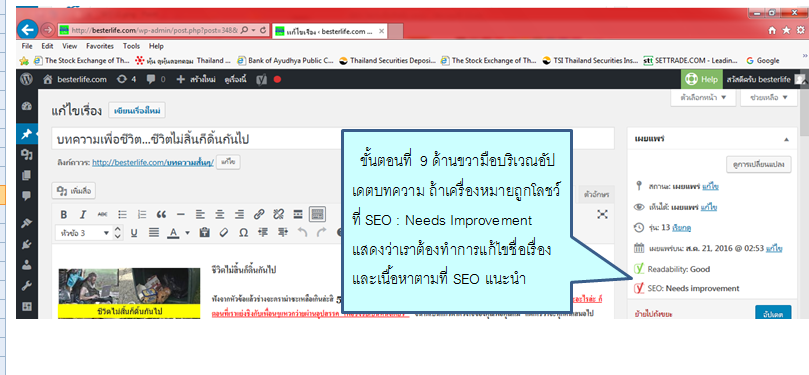Open the Favorites menu in Internet Explorer
The image size is (809, 375).
[x=100, y=46]
